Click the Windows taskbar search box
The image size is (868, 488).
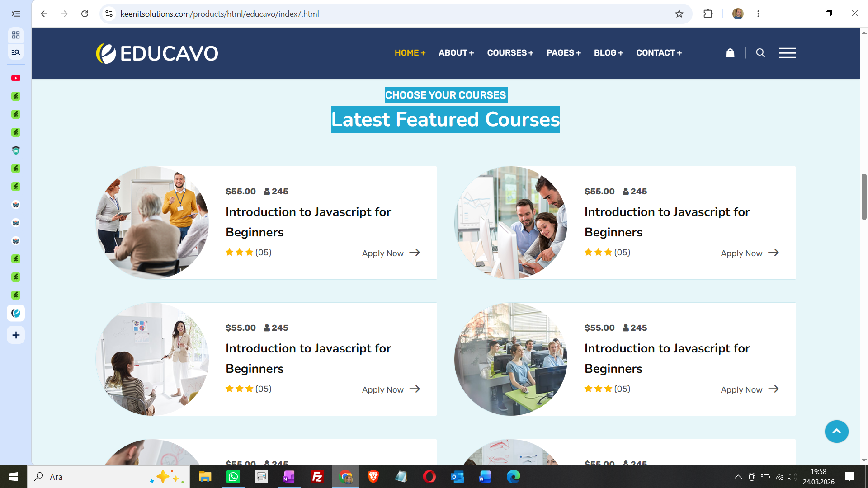pos(108,477)
